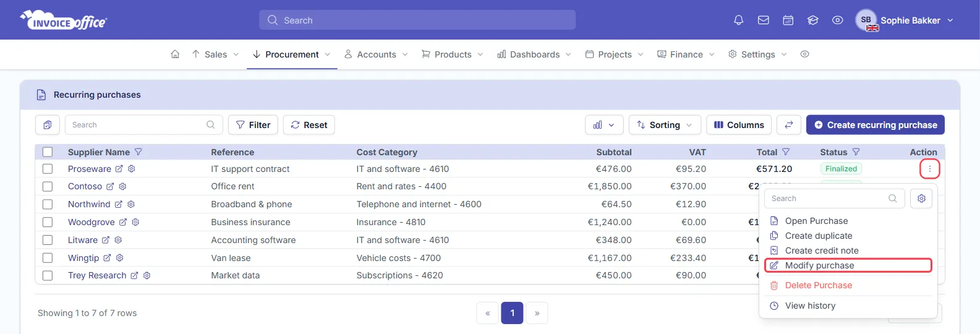Check the Contoso row checkbox
The image size is (980, 334).
click(48, 186)
